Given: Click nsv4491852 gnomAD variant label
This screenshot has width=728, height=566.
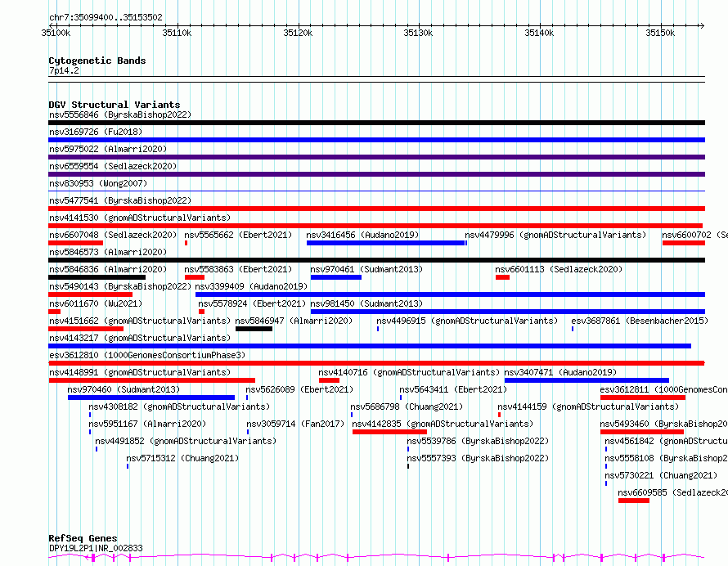Looking at the screenshot, I should [186, 441].
